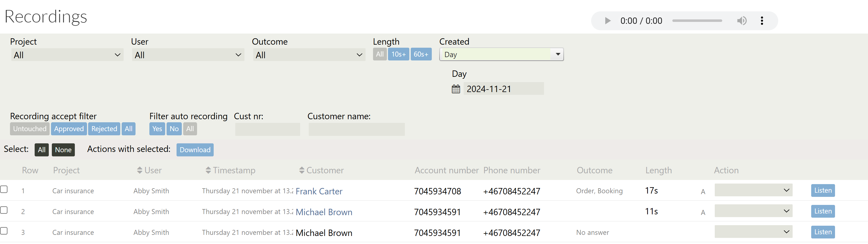Sort table by Timestamp column
Image resolution: width=868 pixels, height=244 pixels.
(231, 170)
